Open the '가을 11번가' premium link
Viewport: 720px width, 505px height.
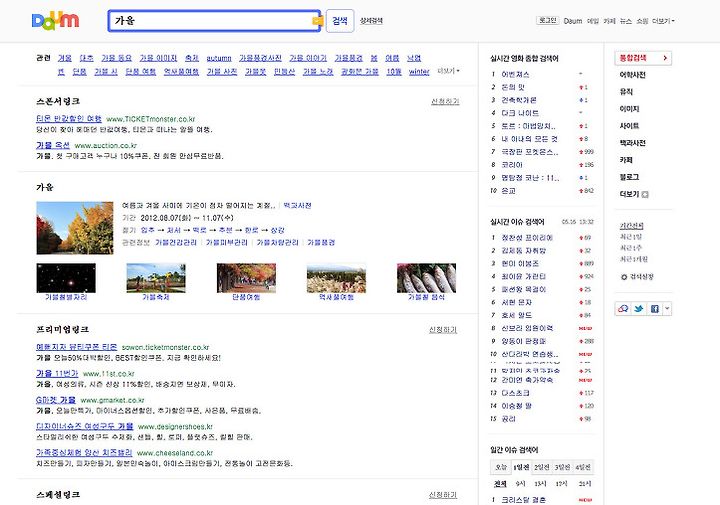[x=57, y=374]
